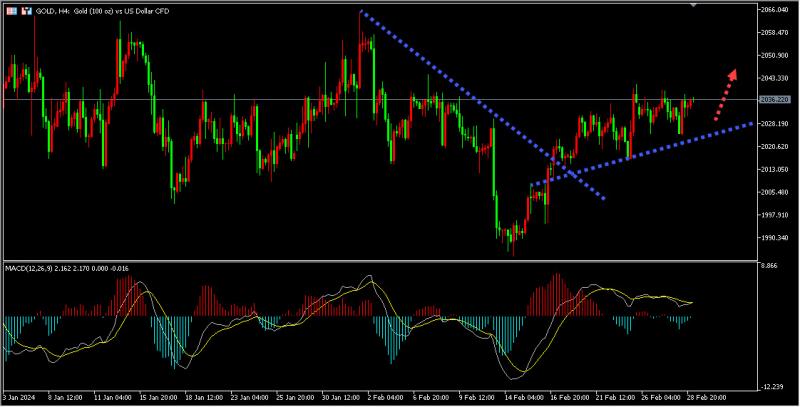This screenshot has height=407, width=800.
Task: Click the 2020.620 price scale label
Action: click(x=775, y=147)
